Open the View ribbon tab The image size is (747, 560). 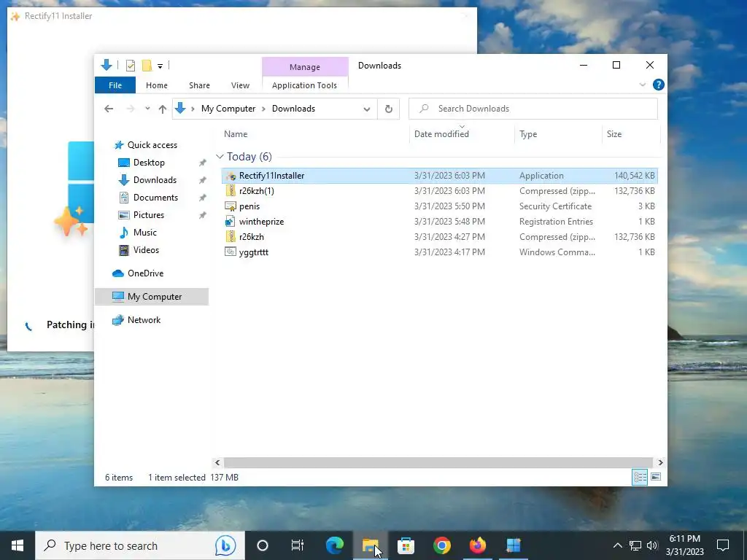(240, 85)
